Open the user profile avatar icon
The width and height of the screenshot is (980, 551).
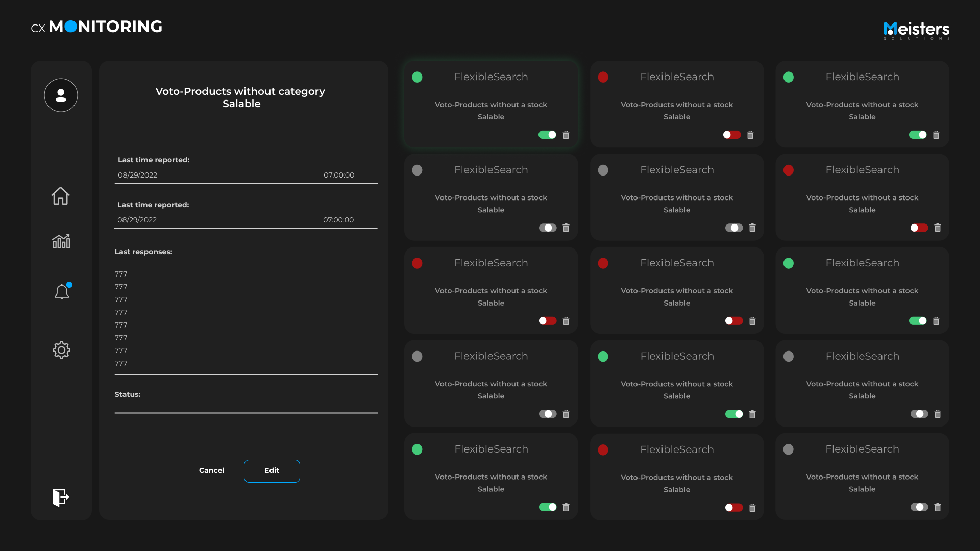61,95
